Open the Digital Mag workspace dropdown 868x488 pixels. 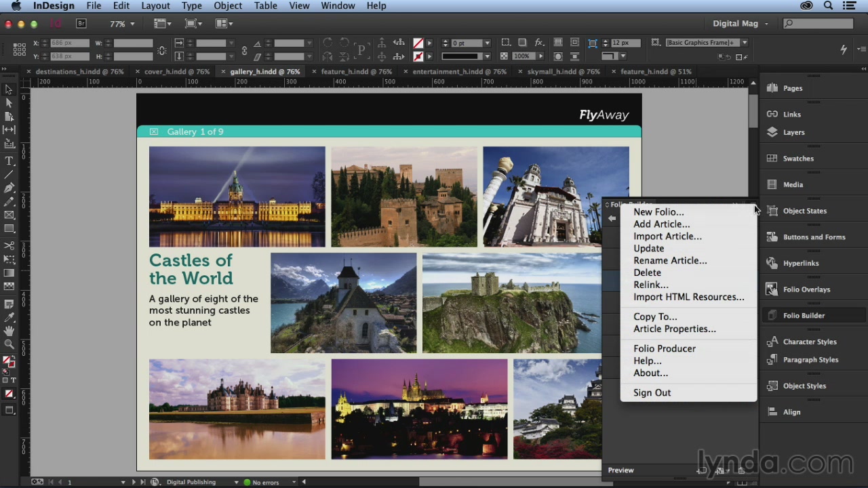tap(739, 23)
